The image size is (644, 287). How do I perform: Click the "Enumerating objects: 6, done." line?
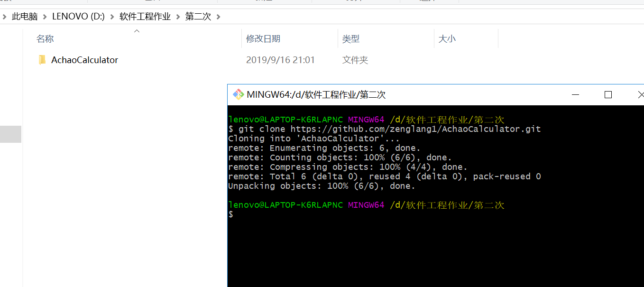click(x=324, y=148)
